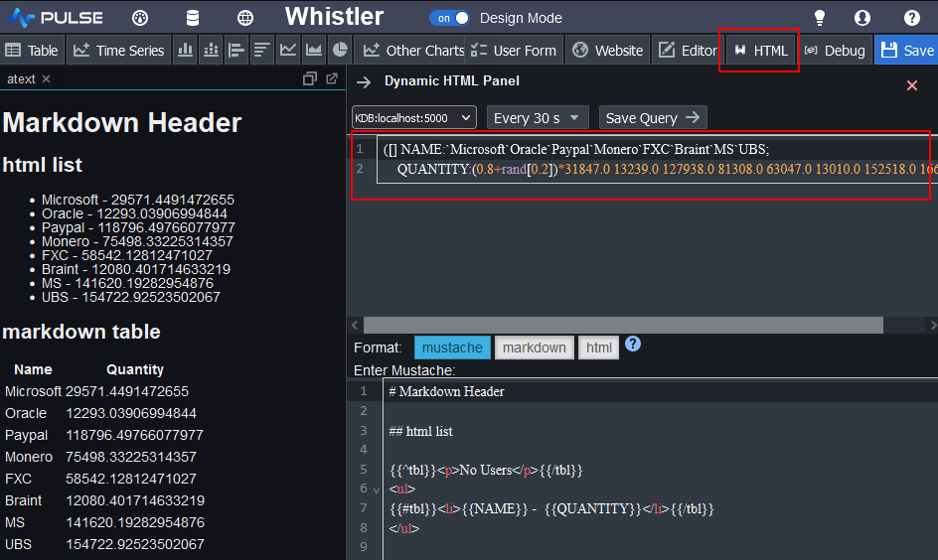This screenshot has width=938, height=560.
Task: Open the user account icon
Action: pyautogui.click(x=862, y=18)
